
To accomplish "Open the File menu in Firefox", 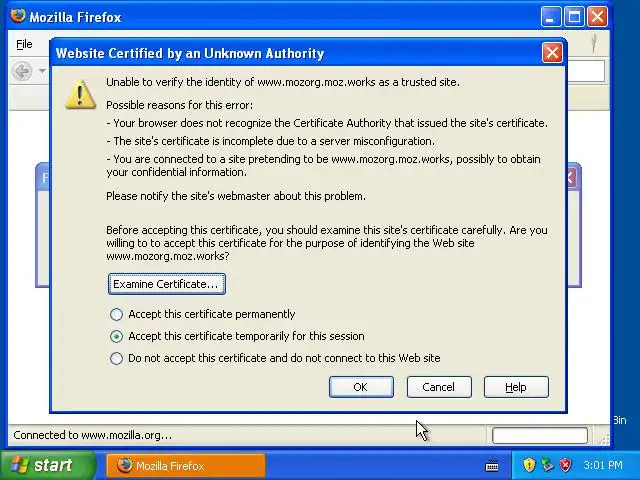I will pos(24,44).
